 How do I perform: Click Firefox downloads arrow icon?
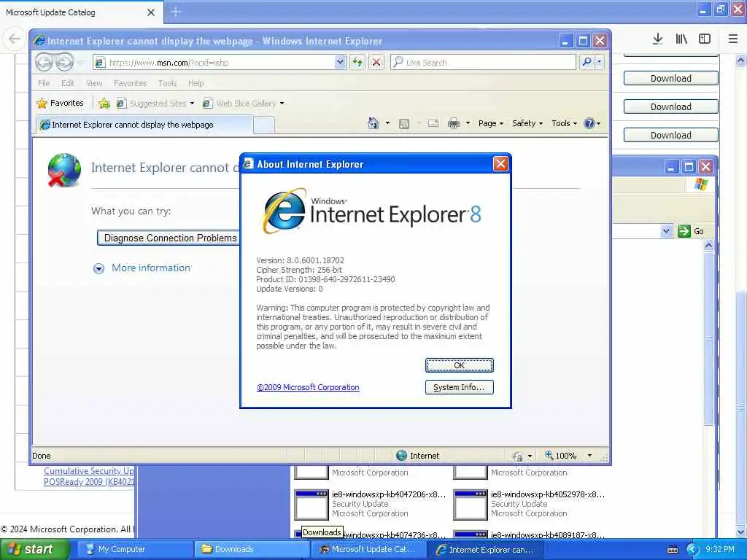pyautogui.click(x=657, y=39)
